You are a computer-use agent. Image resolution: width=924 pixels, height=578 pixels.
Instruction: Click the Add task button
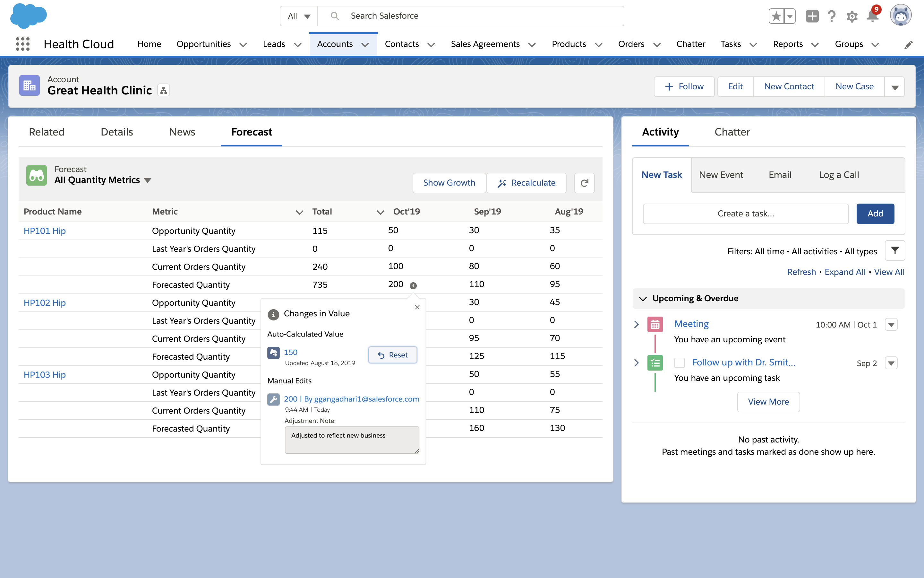pos(875,214)
